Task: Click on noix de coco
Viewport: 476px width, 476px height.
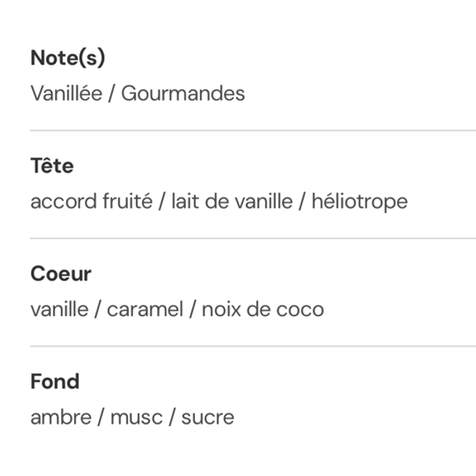Action: pyautogui.click(x=263, y=309)
